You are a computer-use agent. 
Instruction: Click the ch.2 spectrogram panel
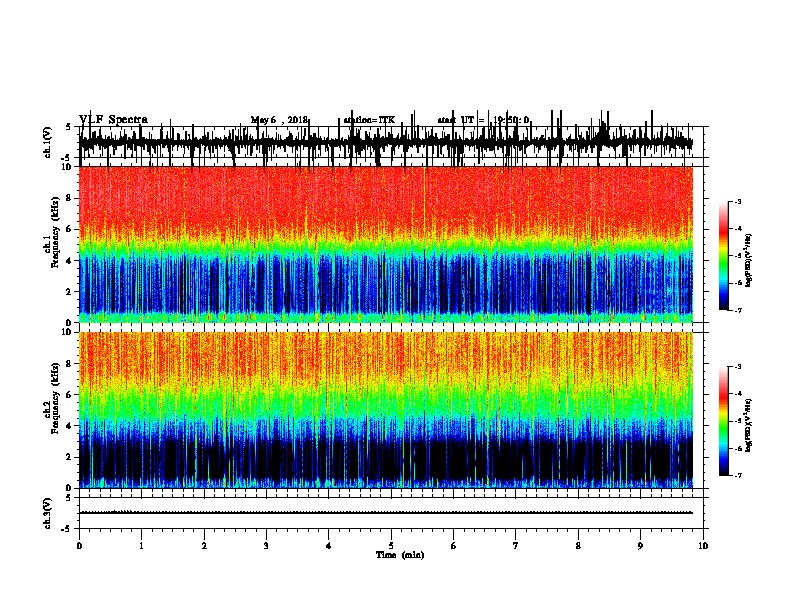pos(386,410)
